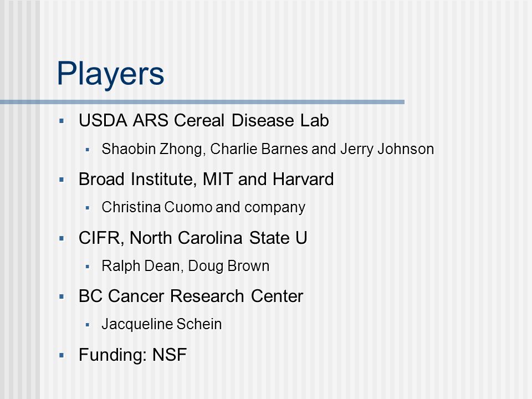532x399 pixels.
Task: Select the Broad Institute, MIT and Harvard line
Action: point(206,179)
